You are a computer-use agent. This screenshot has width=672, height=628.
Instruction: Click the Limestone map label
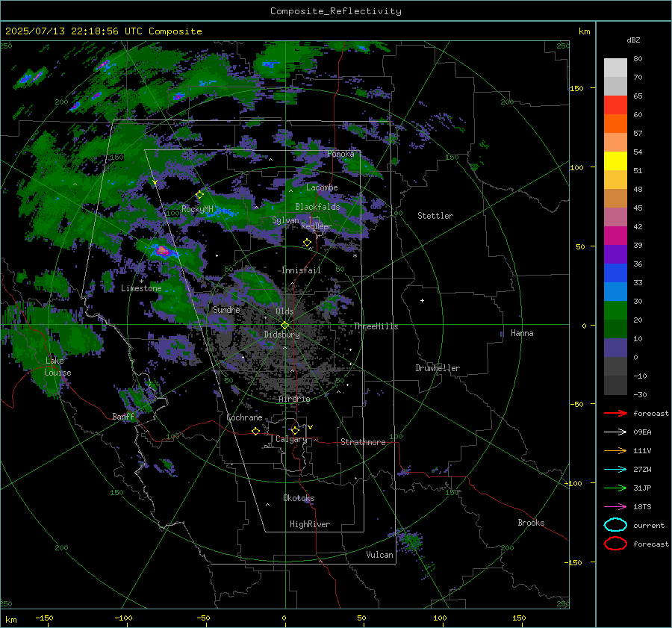click(141, 288)
